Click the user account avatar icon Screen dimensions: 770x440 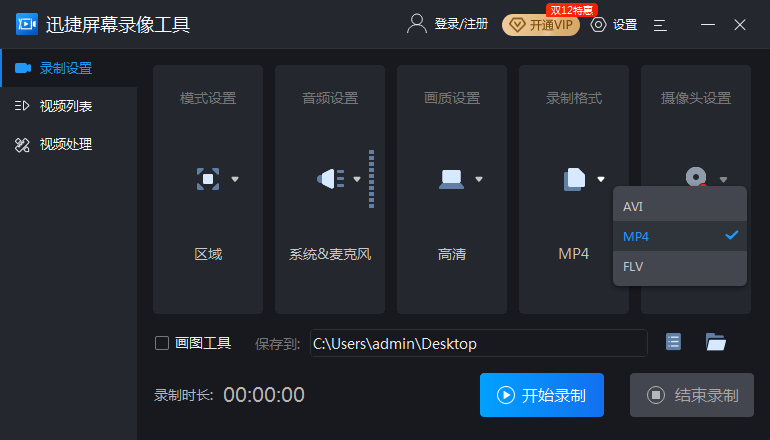(416, 24)
